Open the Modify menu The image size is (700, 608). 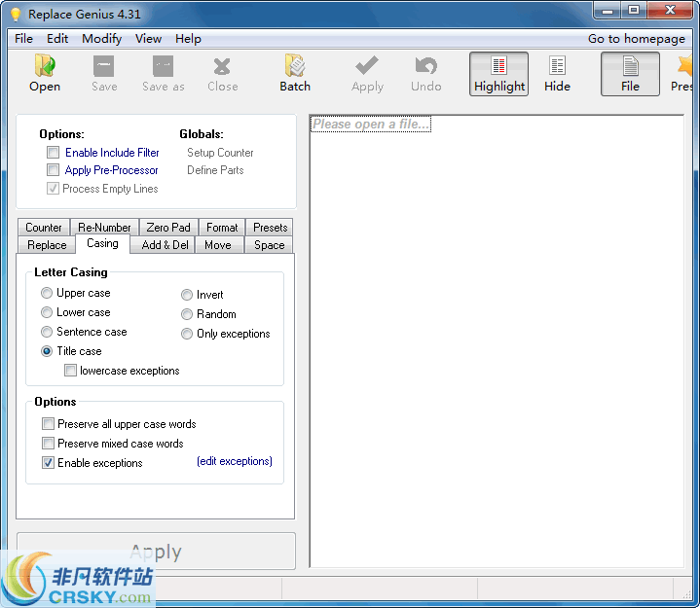(102, 39)
